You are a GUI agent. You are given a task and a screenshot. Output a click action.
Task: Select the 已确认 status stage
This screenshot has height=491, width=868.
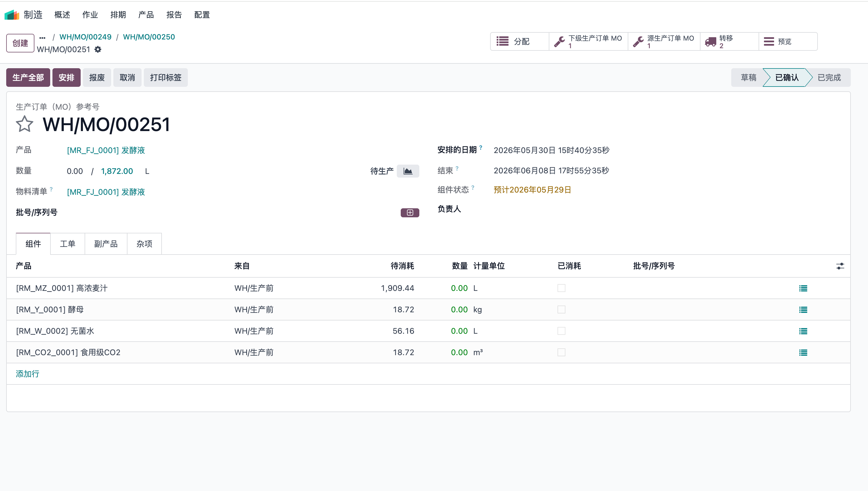tap(787, 78)
